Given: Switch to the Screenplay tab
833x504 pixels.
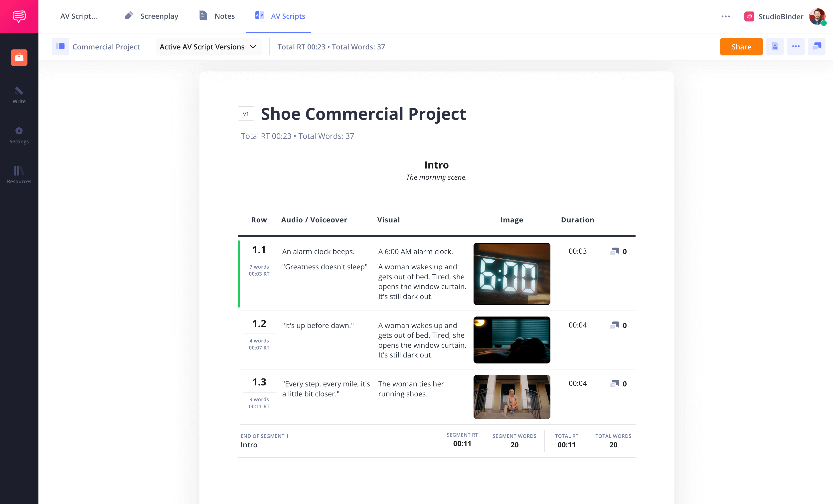Looking at the screenshot, I should (151, 16).
